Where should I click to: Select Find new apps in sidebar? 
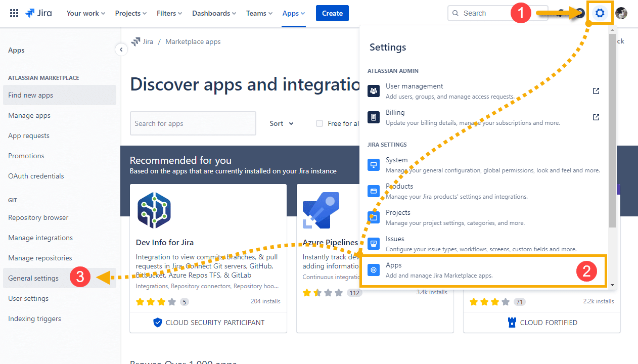pyautogui.click(x=60, y=95)
